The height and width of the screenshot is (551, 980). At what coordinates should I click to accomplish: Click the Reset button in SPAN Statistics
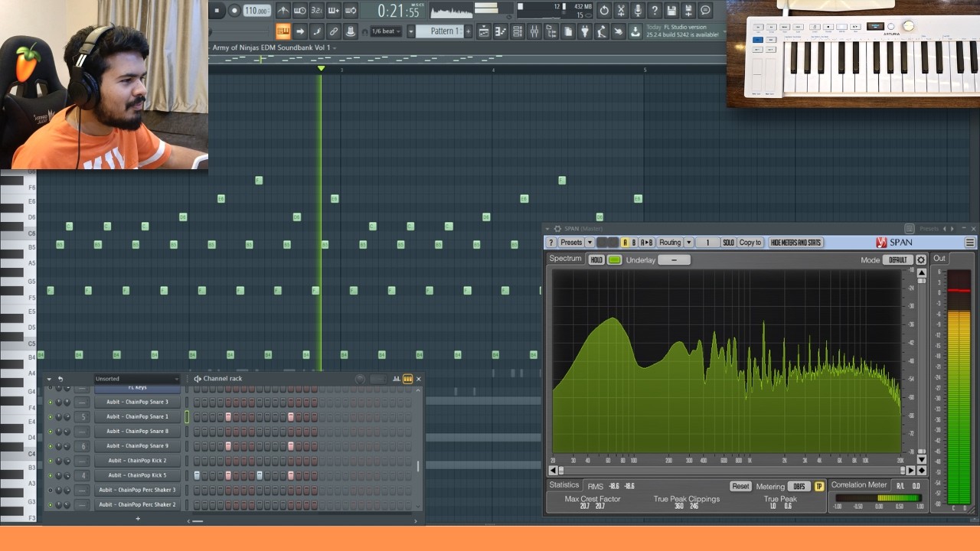(740, 487)
